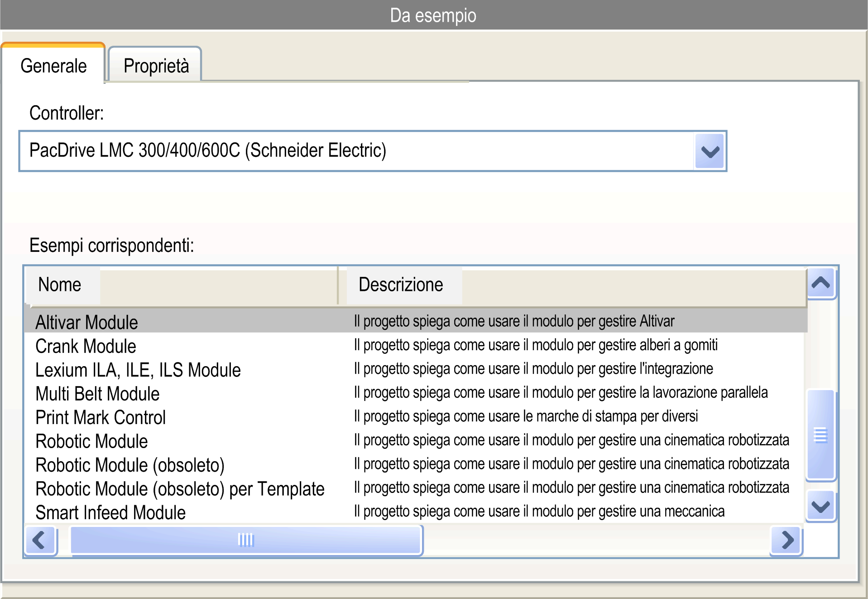Click description mentioning alberi a gomiti
This screenshot has width=868, height=599.
536,345
